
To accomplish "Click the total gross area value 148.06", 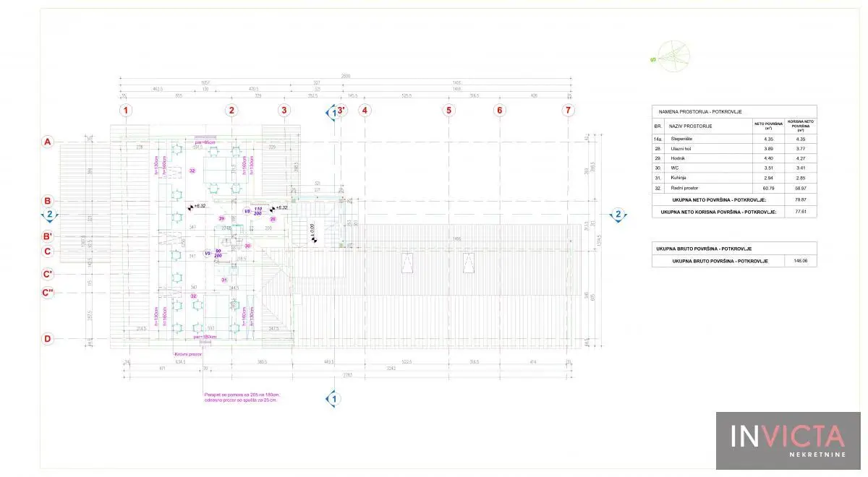I will 800,261.
